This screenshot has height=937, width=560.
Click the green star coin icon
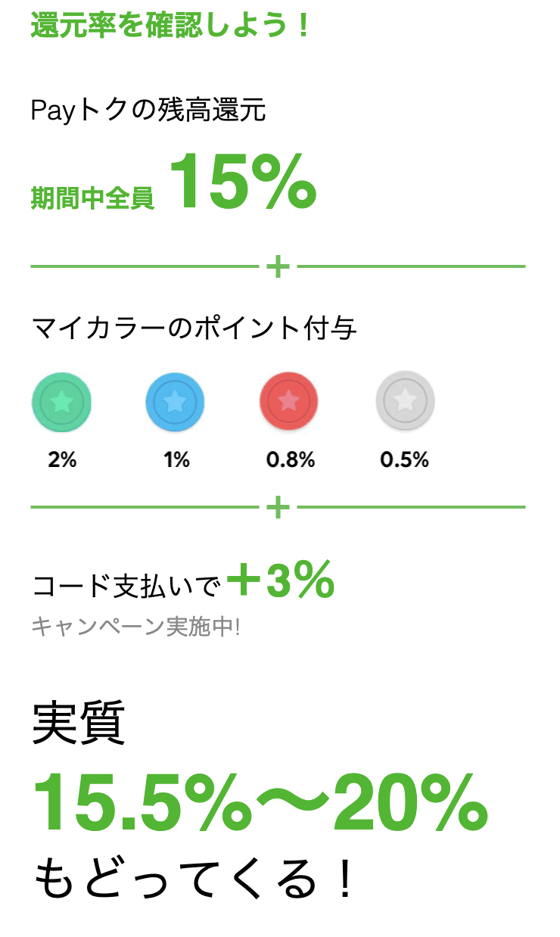tap(61, 402)
